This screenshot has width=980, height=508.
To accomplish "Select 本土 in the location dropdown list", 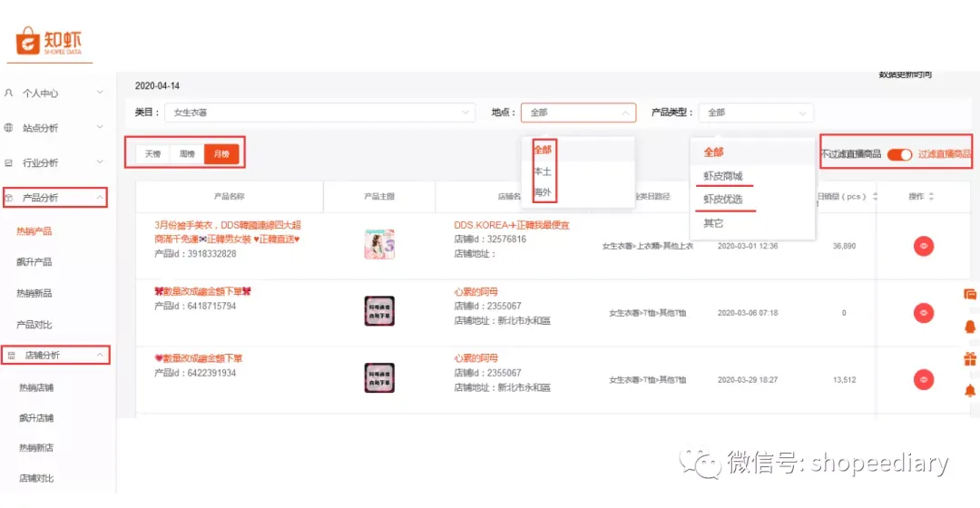I will (543, 171).
